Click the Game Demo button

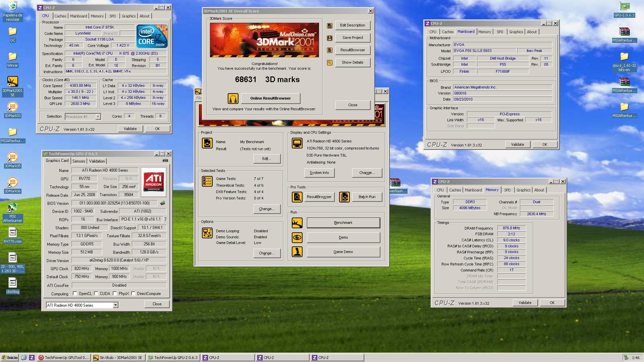pos(343,252)
